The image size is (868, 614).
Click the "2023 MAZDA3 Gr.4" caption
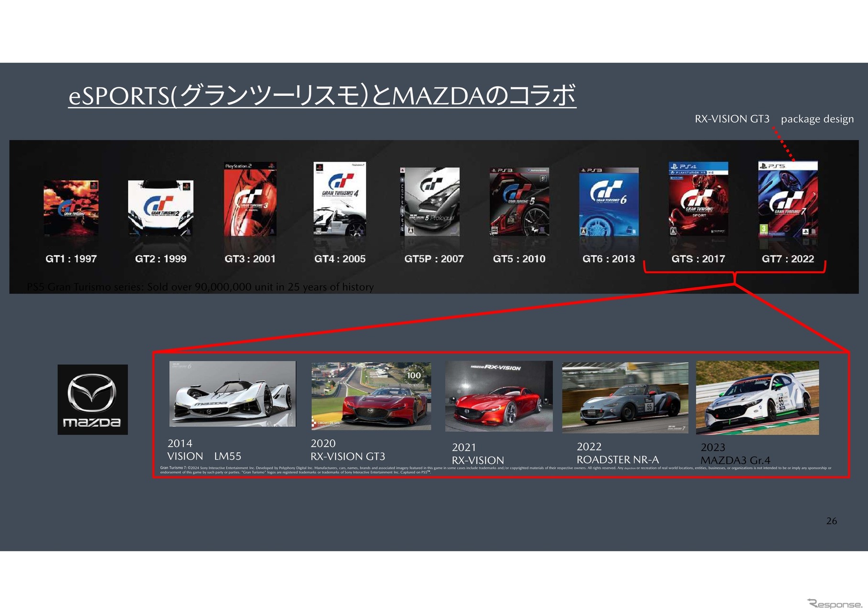click(736, 454)
